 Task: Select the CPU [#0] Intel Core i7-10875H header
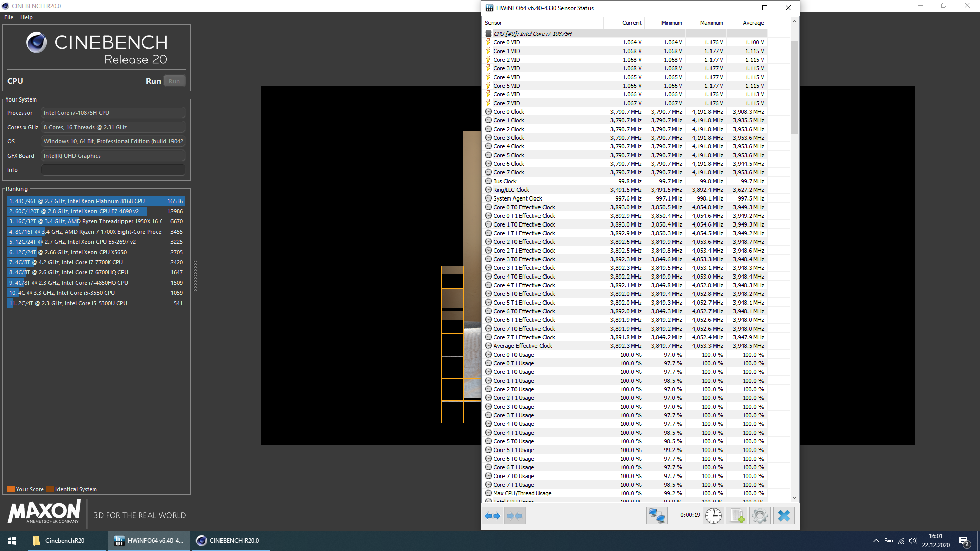(x=625, y=34)
